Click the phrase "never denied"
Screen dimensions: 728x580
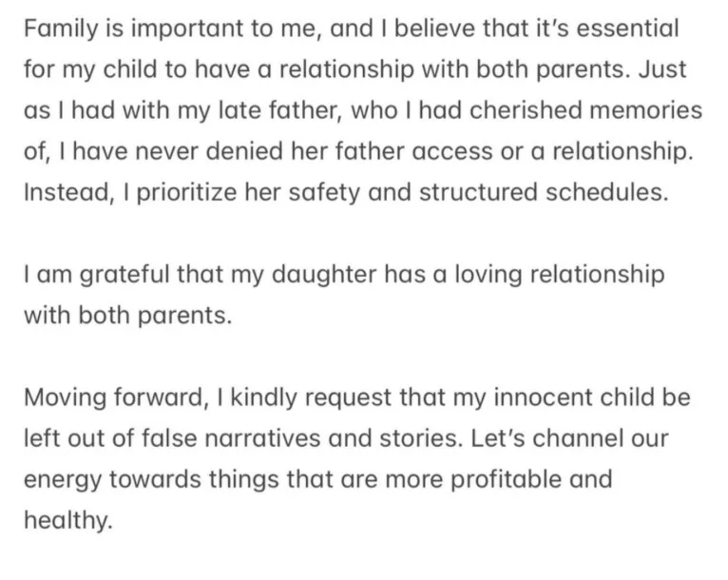(200, 152)
